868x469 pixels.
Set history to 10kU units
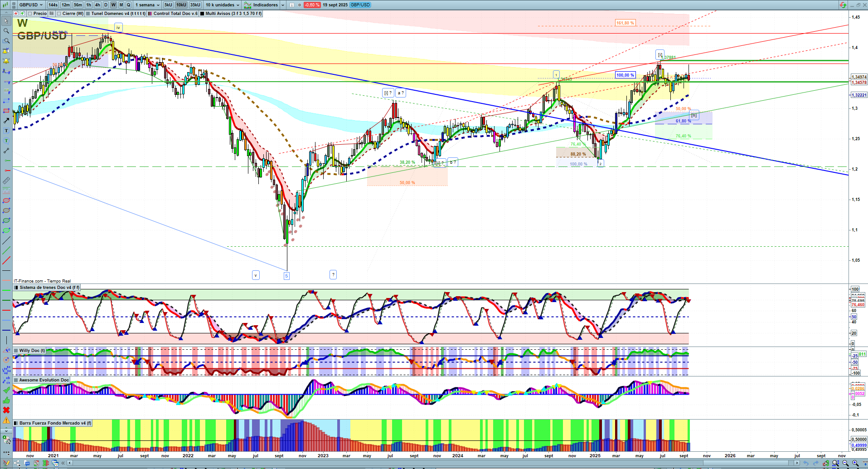point(181,5)
